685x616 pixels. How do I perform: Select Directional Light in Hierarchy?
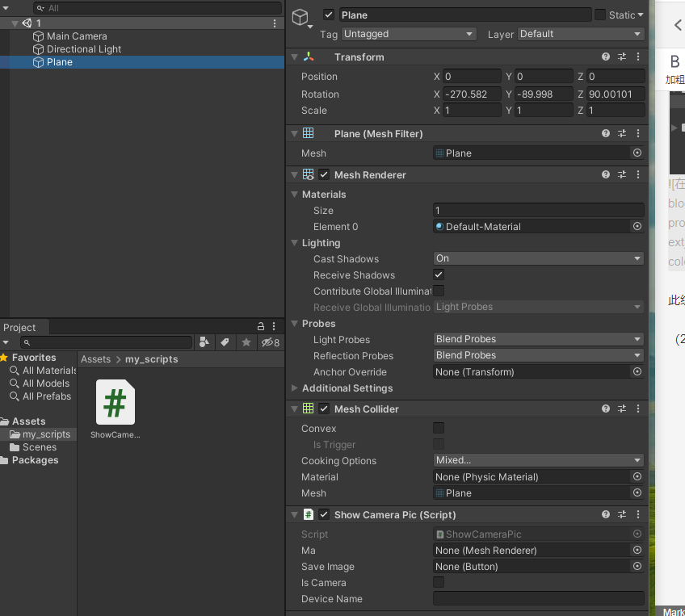coord(83,49)
